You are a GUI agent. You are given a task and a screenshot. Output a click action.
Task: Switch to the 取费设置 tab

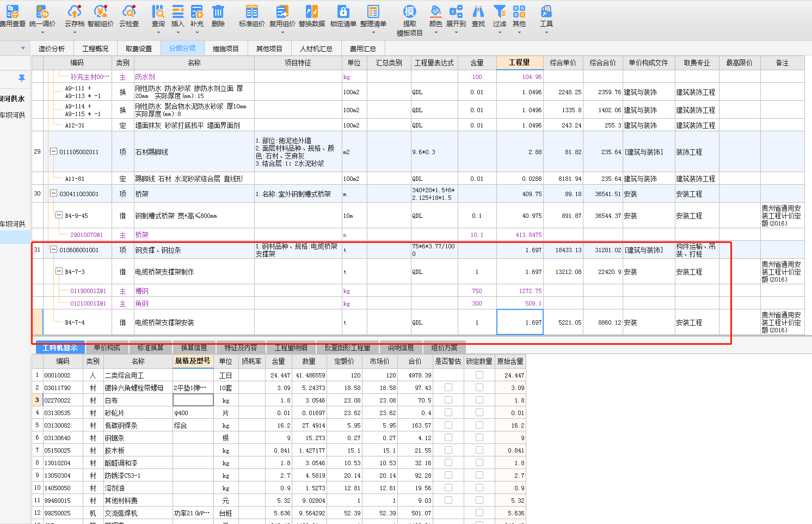click(x=139, y=48)
